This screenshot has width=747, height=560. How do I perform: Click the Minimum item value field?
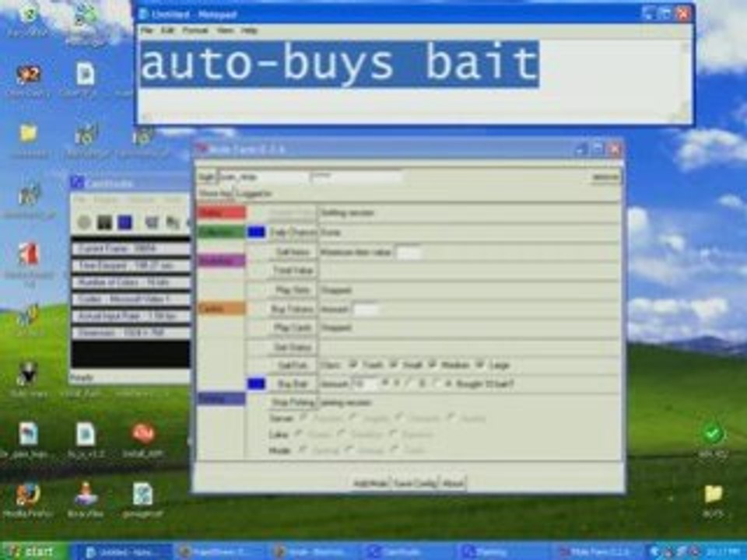tap(409, 252)
